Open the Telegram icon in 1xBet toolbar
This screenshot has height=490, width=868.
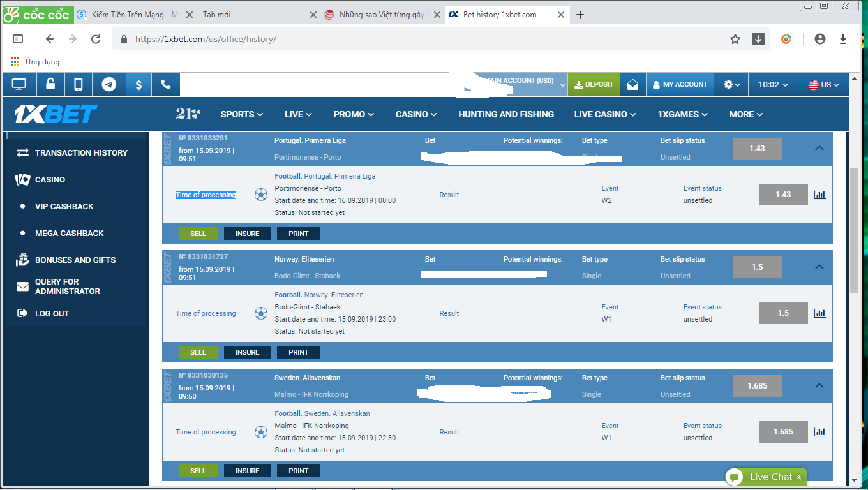(x=109, y=84)
